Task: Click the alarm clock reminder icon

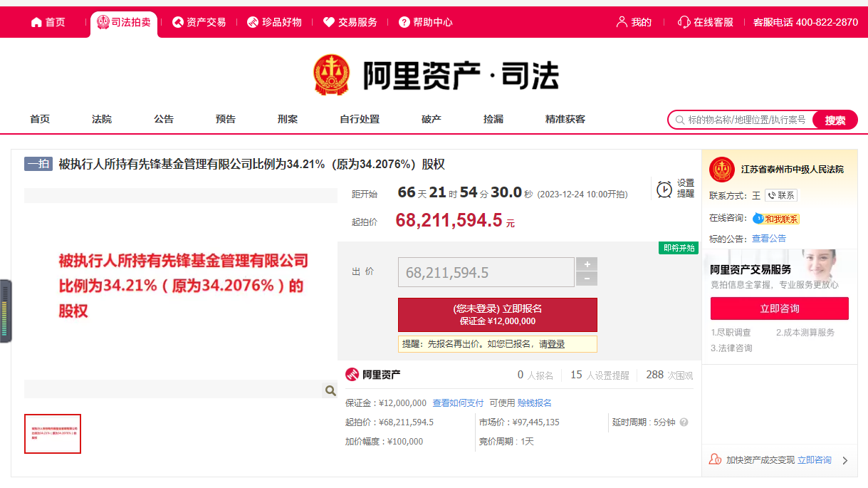Action: click(664, 190)
